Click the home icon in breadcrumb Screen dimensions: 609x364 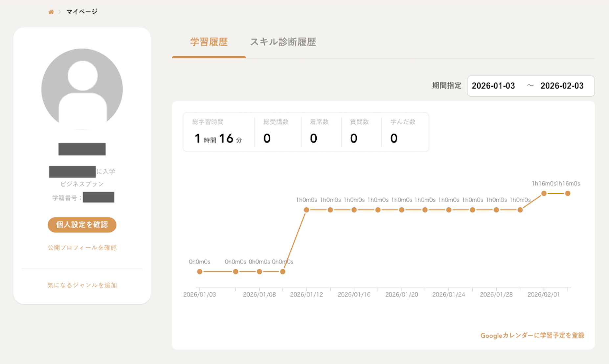pyautogui.click(x=51, y=12)
